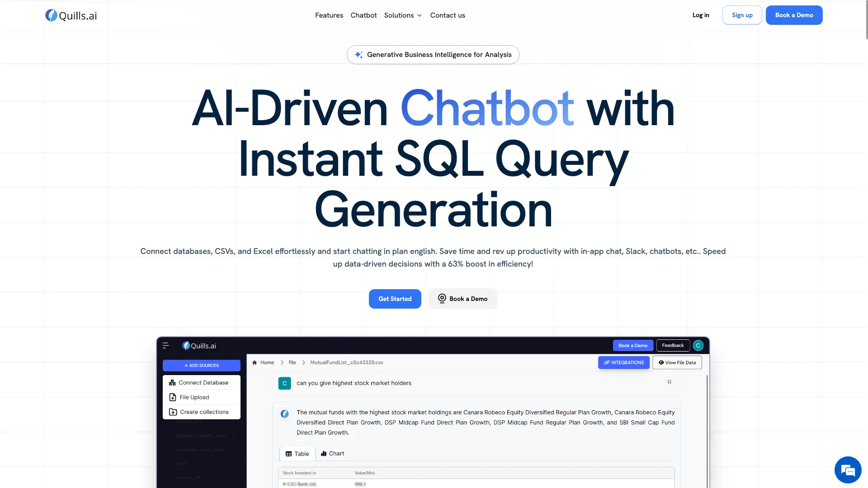Click the Table view icon

(288, 454)
